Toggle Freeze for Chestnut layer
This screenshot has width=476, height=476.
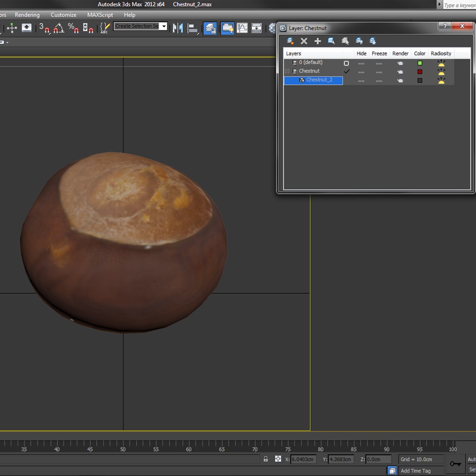[x=379, y=72]
